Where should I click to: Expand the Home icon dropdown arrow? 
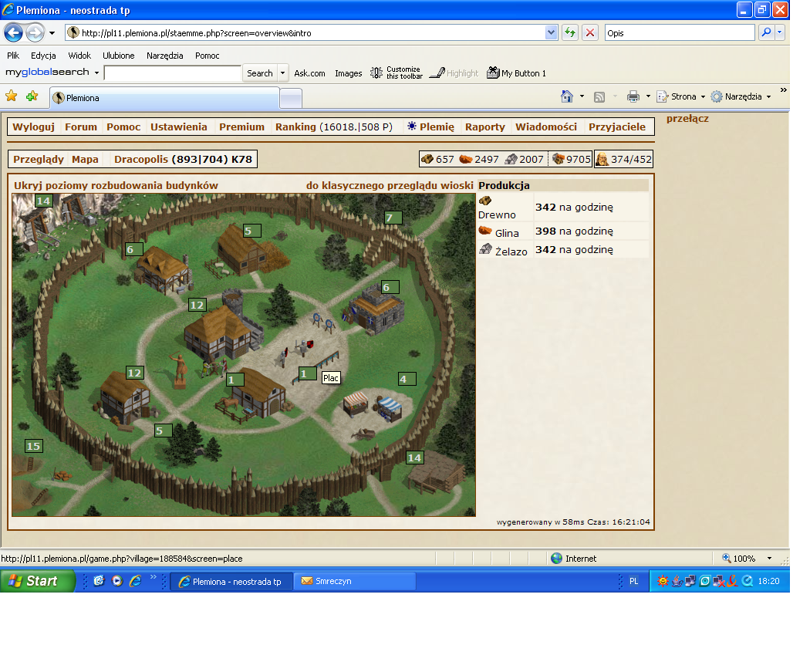pyautogui.click(x=582, y=96)
